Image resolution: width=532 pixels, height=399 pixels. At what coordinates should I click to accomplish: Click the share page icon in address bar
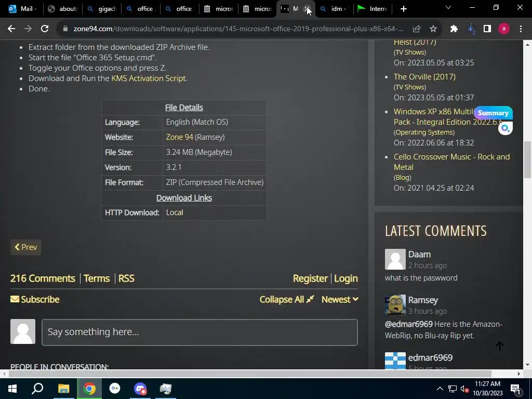point(417,29)
